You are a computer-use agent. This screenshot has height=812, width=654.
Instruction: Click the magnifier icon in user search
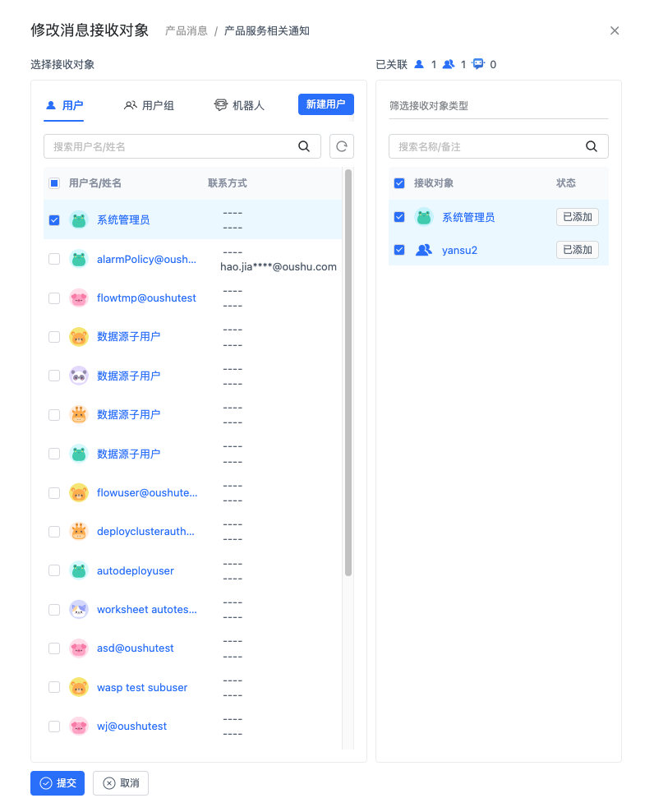(304, 146)
